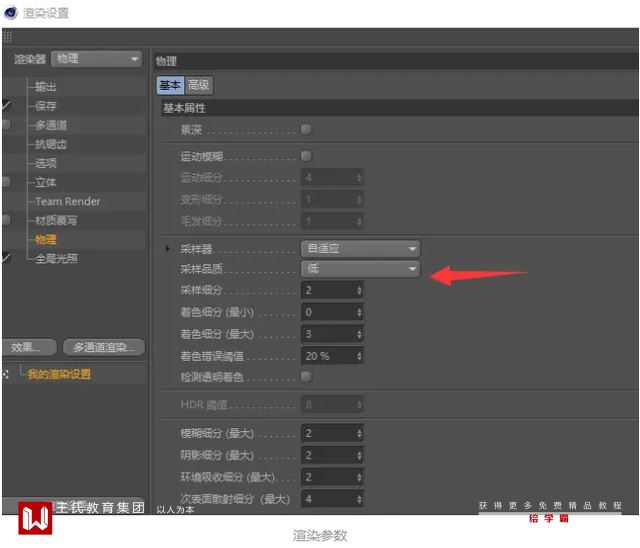This screenshot has height=548, width=640.
Task: Open the 采样品质 dropdown set to 低
Action: [360, 269]
